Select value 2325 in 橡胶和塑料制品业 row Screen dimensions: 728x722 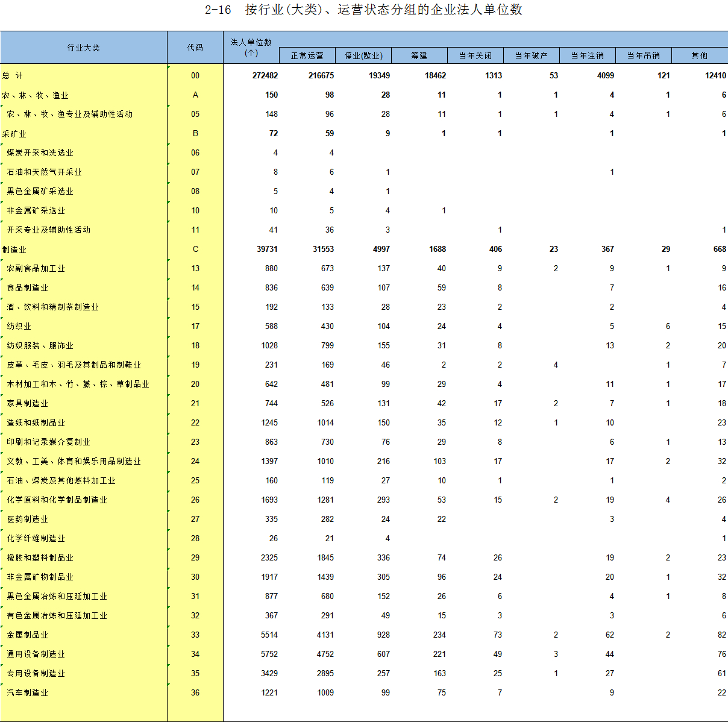[x=269, y=557]
